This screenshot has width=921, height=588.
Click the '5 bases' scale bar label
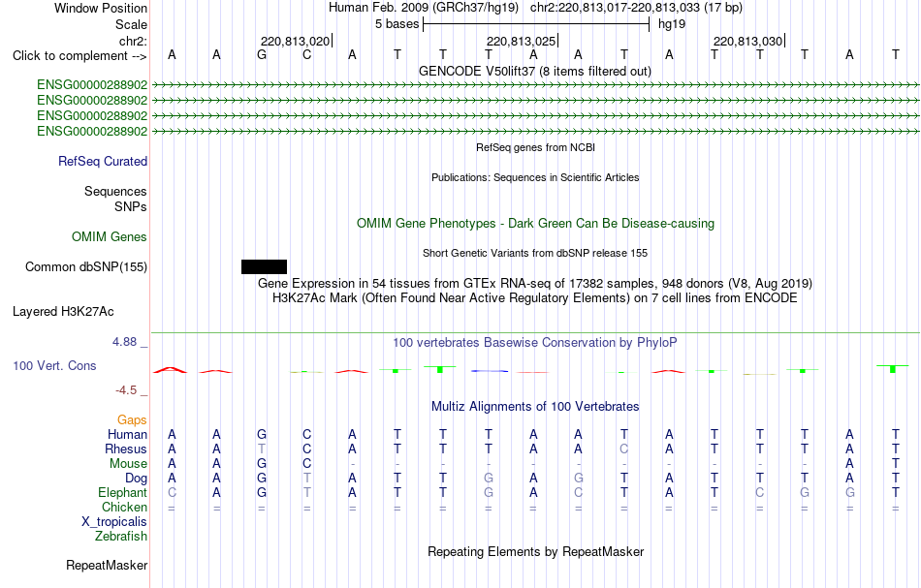tap(397, 24)
